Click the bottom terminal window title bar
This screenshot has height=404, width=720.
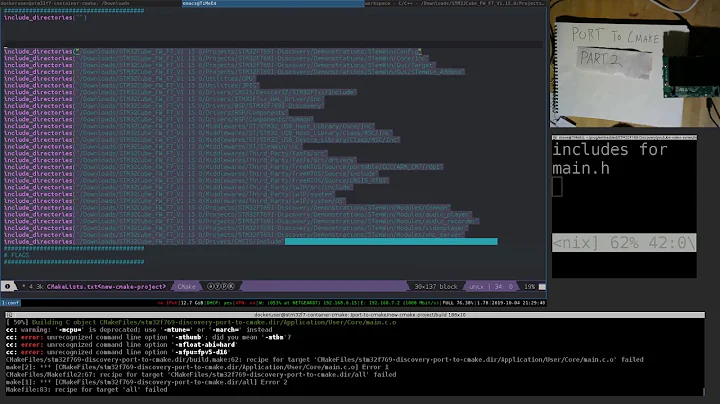tap(354, 315)
